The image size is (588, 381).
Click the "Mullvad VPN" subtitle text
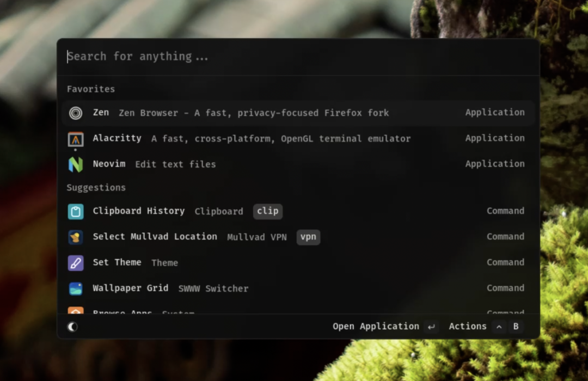(257, 237)
